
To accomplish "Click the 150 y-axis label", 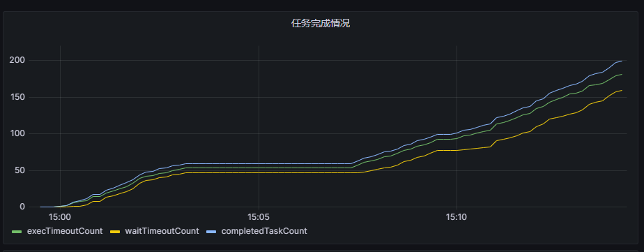I will tap(17, 98).
